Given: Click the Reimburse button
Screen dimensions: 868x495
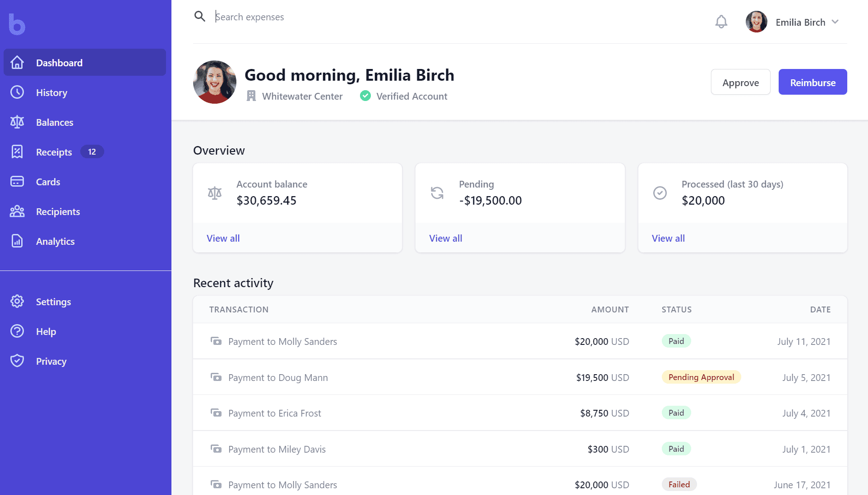Looking at the screenshot, I should [812, 82].
